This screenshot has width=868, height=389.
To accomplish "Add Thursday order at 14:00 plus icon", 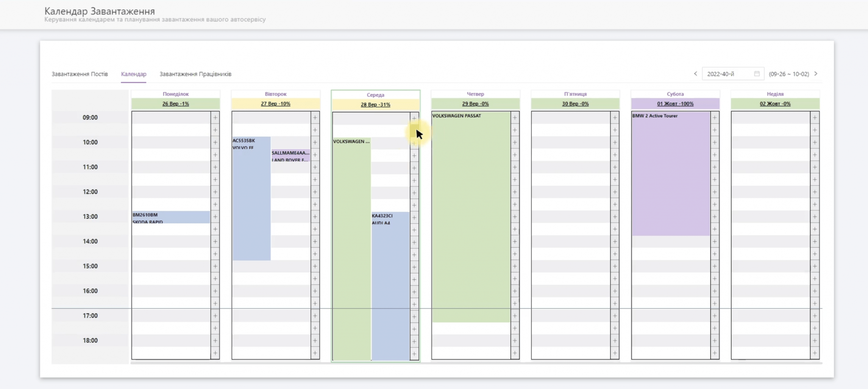I will coord(515,242).
